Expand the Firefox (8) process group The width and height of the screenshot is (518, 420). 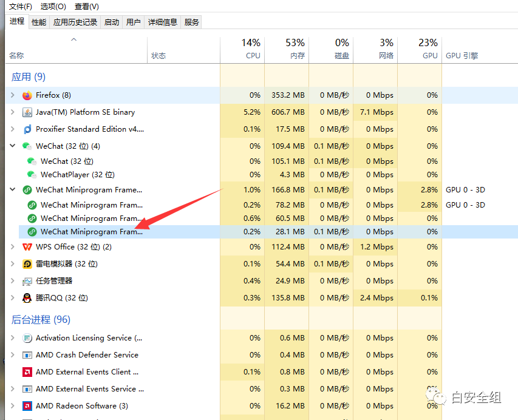[x=13, y=95]
